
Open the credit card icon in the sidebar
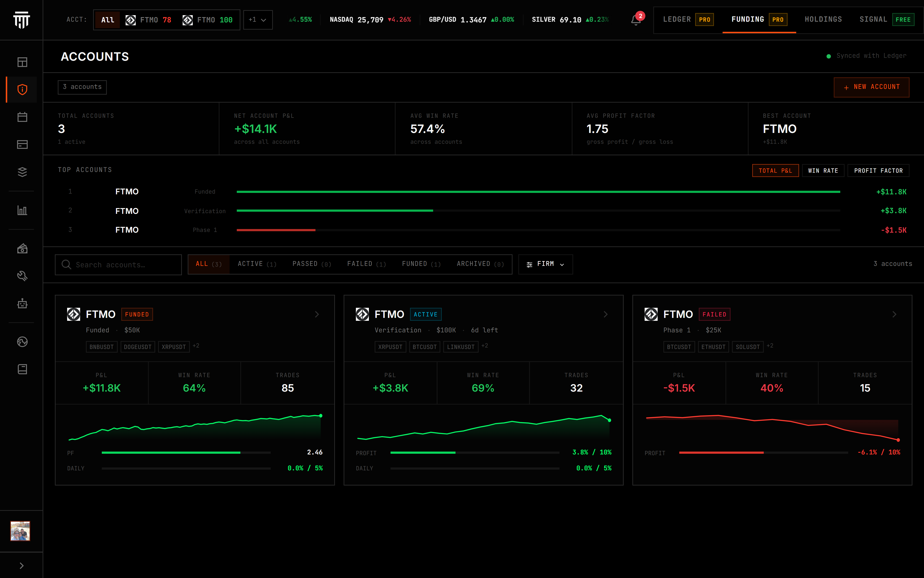click(x=23, y=144)
